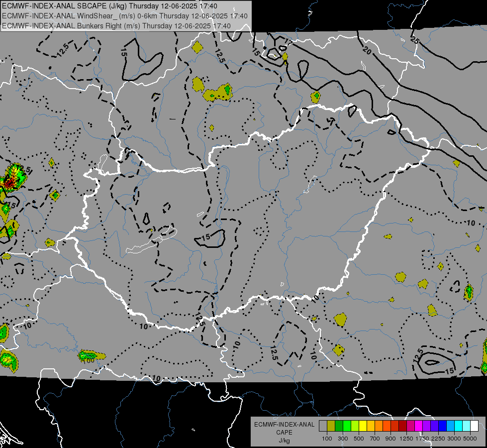Select the brick red legend swatch
Screen dimensions: 487x448
coord(395,426)
